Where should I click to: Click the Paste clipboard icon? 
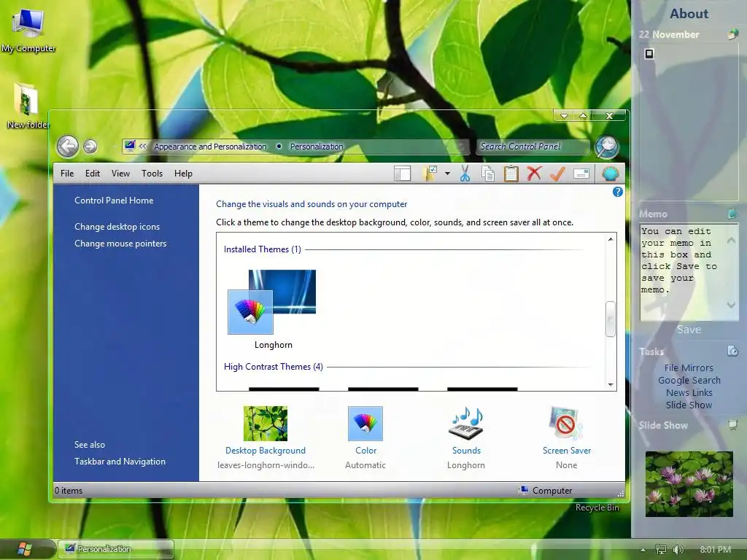[x=511, y=174]
